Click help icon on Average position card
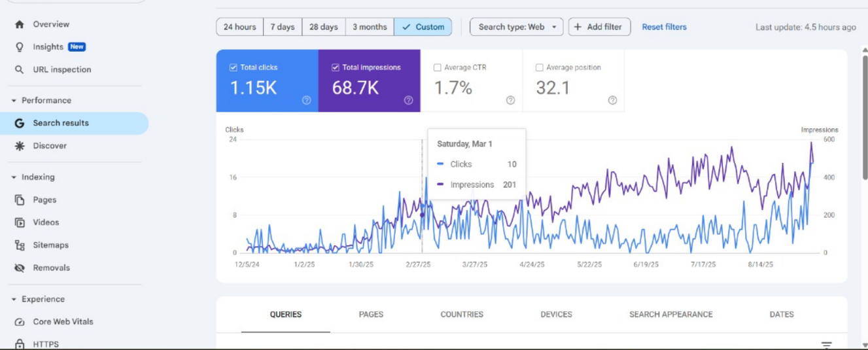This screenshot has width=868, height=350. coord(612,100)
